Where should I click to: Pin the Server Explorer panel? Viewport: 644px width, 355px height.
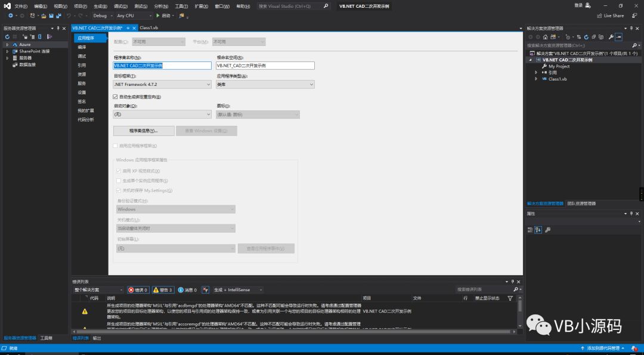(x=58, y=29)
